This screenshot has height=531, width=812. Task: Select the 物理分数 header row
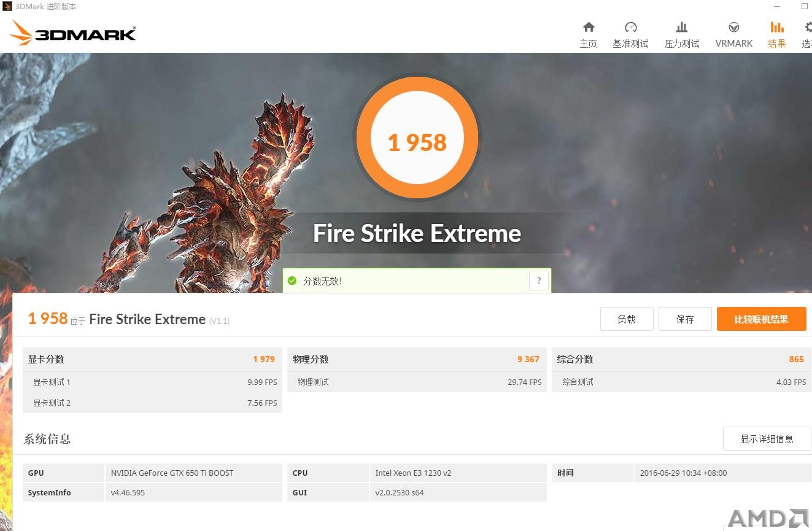(417, 359)
